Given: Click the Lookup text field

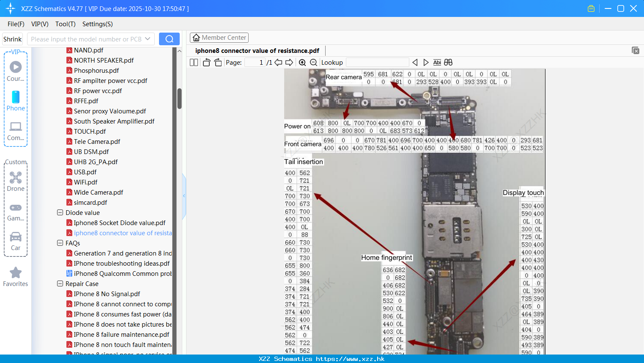Looking at the screenshot, I should coord(377,63).
